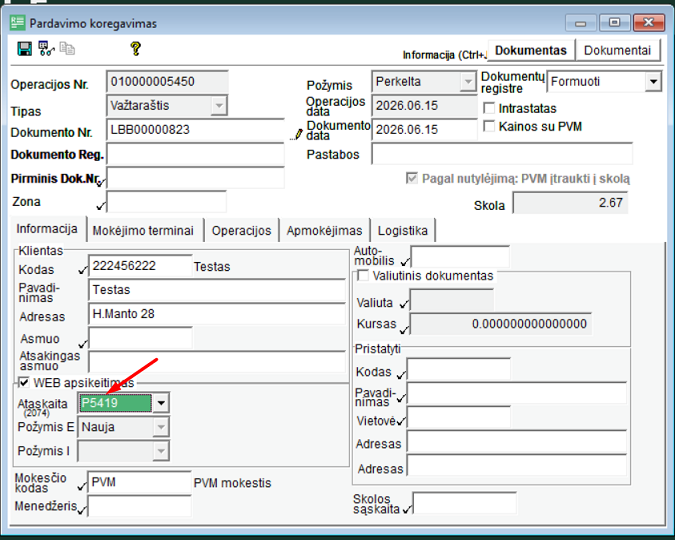
Task: Click the Pirminis Dok.Nr. input field
Action: point(195,178)
